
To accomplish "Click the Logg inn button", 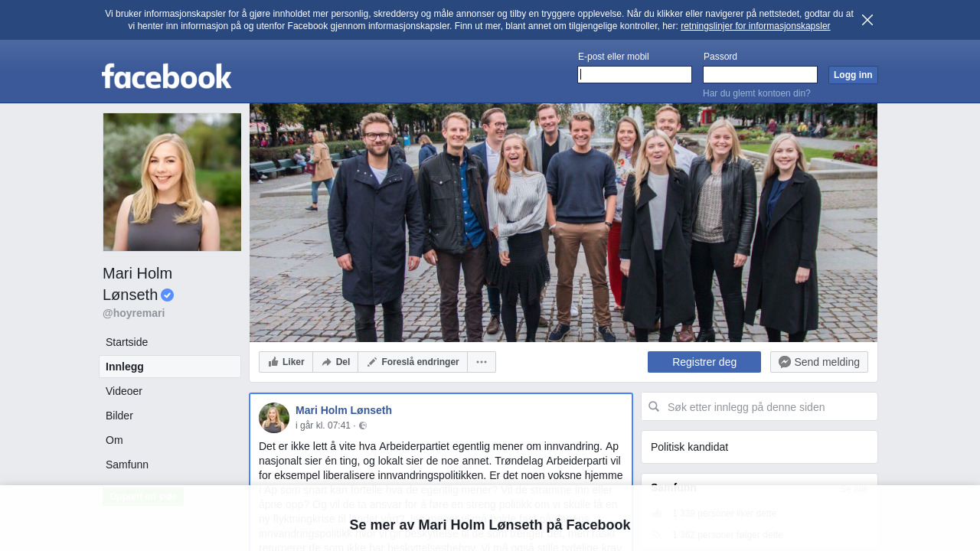I will pos(853,75).
